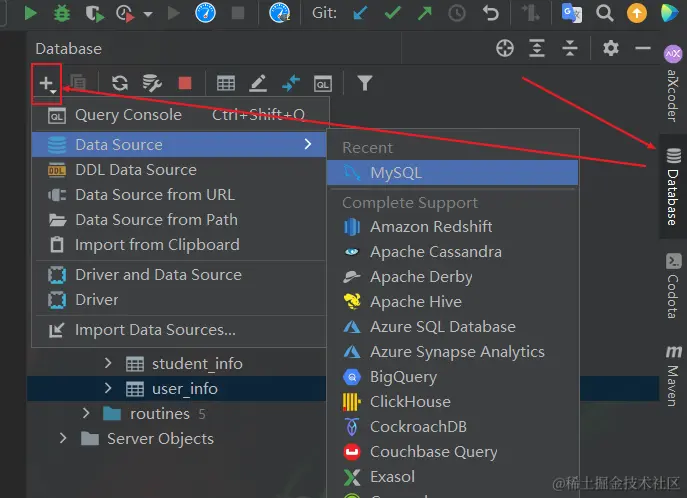Expand the user_info table node
687x498 pixels.
[108, 388]
